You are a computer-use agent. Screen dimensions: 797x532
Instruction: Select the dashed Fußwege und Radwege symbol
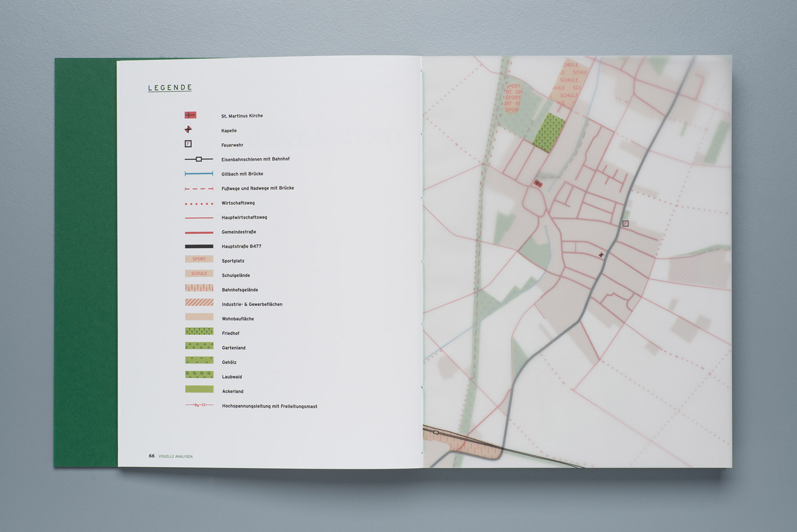point(199,189)
